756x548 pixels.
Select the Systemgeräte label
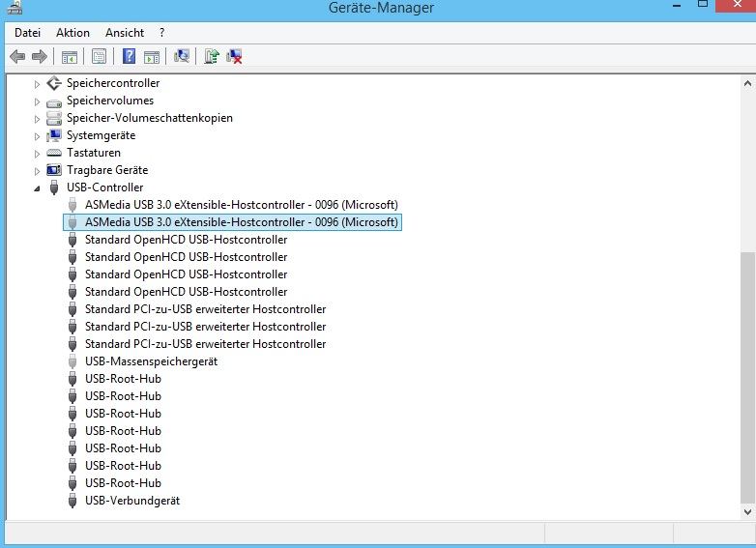[x=102, y=135]
